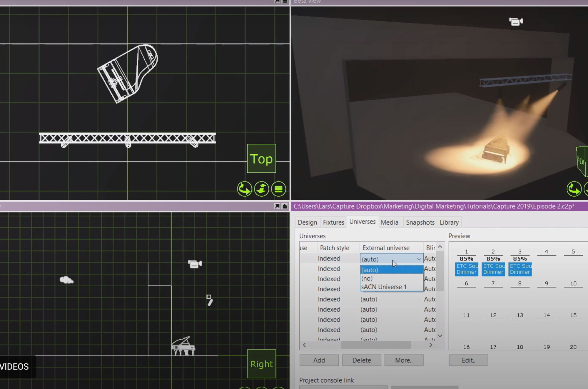The height and width of the screenshot is (389, 588).
Task: Open the (auto) dropdown on the second universe row
Action: coord(391,268)
